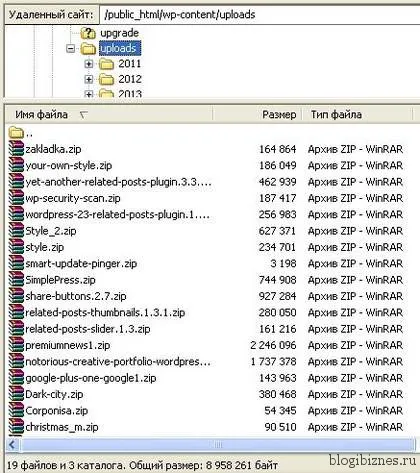420x473 pixels.
Task: Click the SimplePress.zip WinRAR icon
Action: click(16, 280)
